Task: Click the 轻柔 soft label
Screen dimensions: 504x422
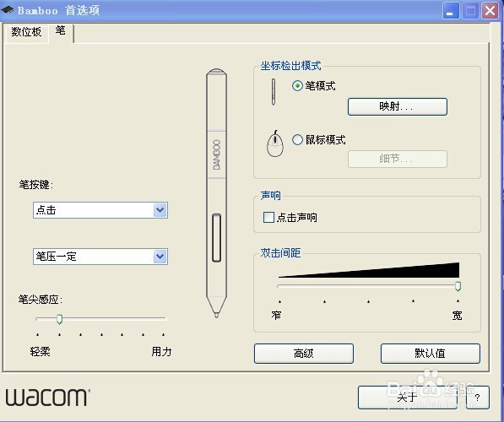Action: tap(41, 351)
